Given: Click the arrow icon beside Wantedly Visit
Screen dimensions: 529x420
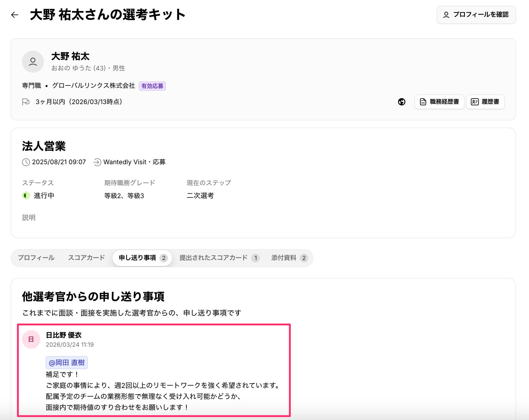Looking at the screenshot, I should pyautogui.click(x=97, y=162).
